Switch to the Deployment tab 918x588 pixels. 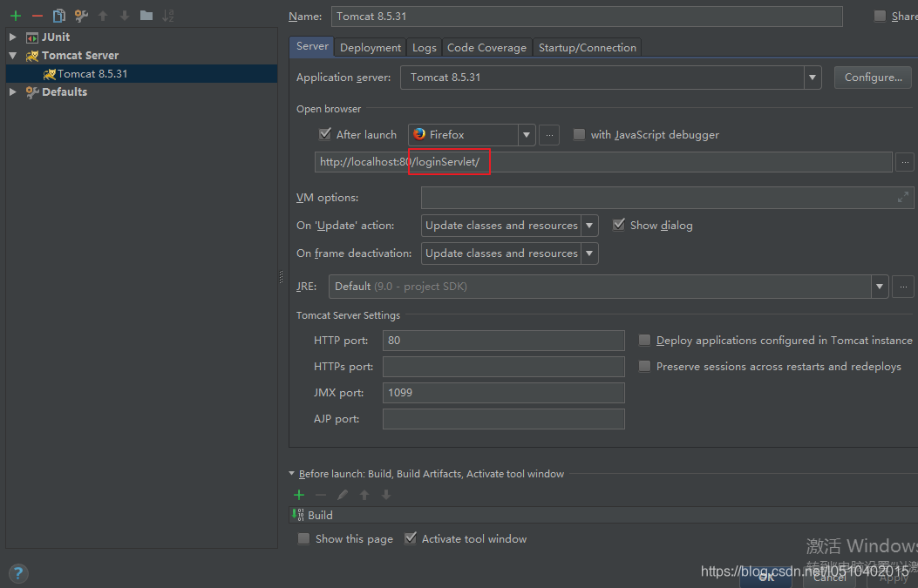pos(371,48)
